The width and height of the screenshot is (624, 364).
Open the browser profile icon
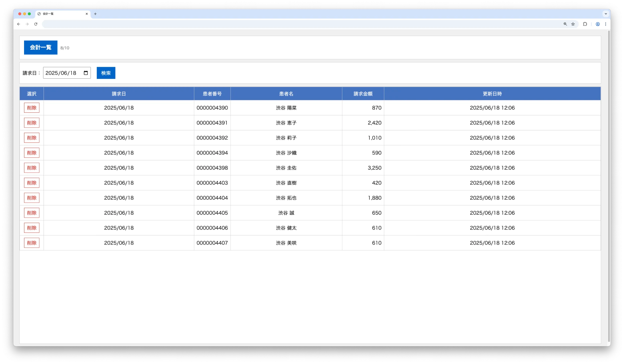point(598,24)
